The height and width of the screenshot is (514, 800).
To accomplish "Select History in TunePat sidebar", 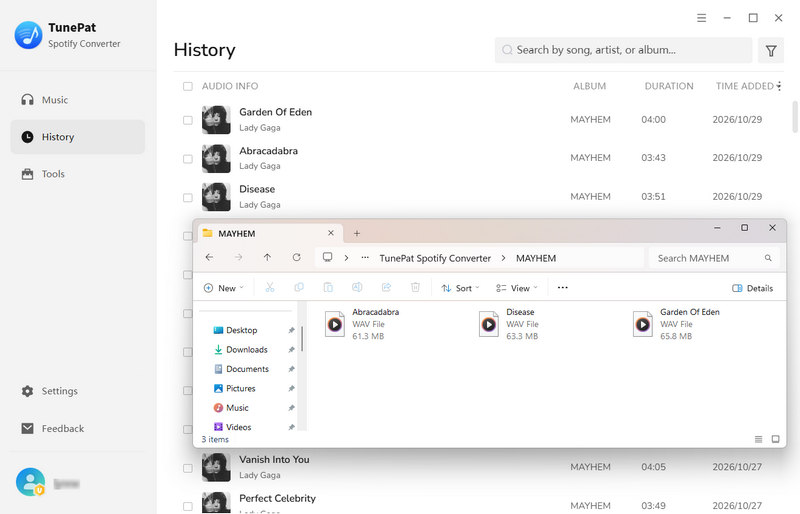I will 78,137.
